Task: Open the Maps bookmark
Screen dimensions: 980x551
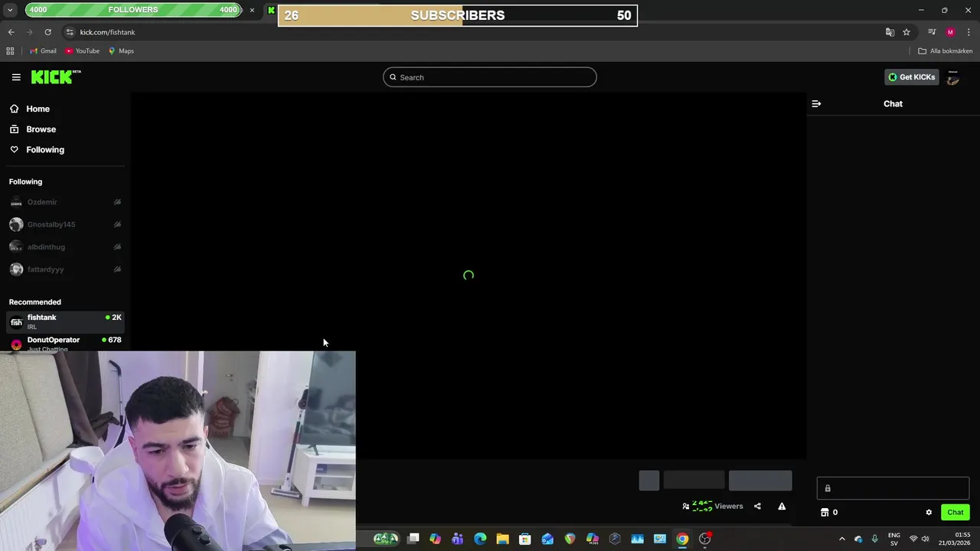Action: 121,51
